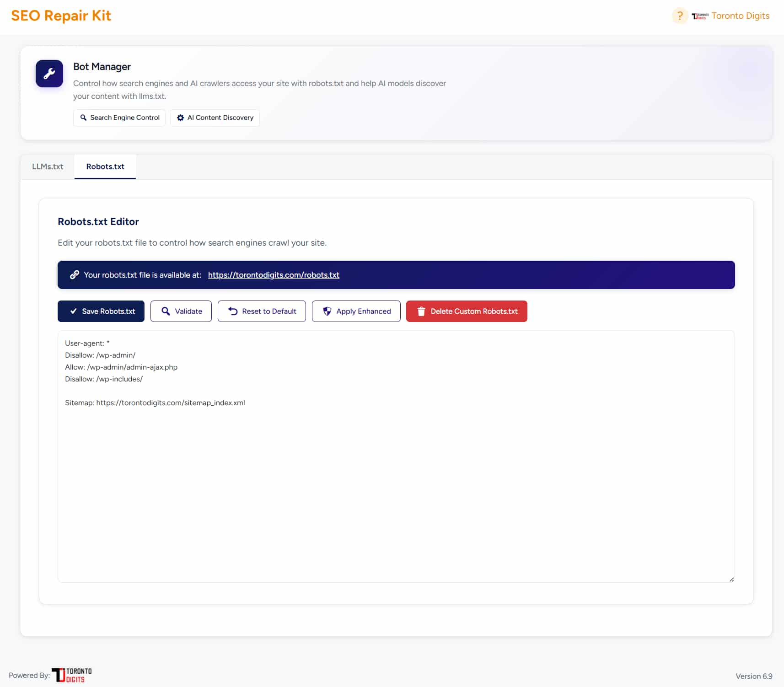Click the checkmark icon on Save Robots.txt
This screenshot has height=687, width=784.
73,311
